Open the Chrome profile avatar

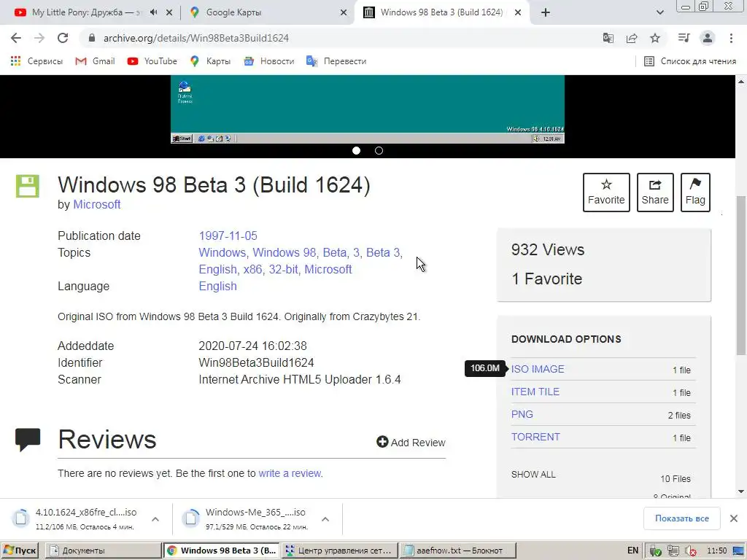(x=708, y=38)
